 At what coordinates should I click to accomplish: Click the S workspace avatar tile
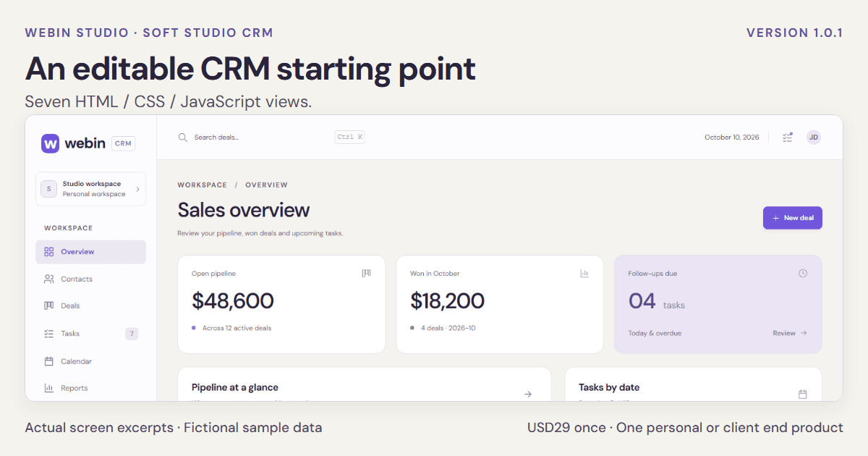point(49,189)
